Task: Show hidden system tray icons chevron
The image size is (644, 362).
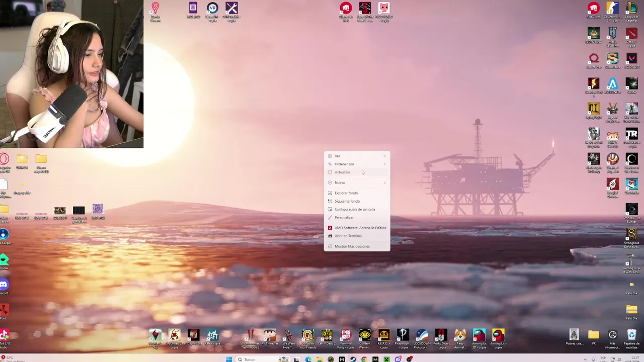Action: [585, 359]
